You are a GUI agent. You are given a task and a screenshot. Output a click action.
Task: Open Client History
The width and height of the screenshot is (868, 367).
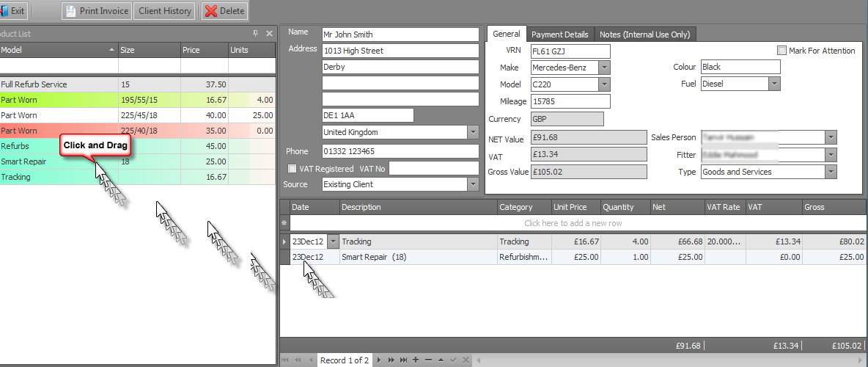(x=165, y=11)
